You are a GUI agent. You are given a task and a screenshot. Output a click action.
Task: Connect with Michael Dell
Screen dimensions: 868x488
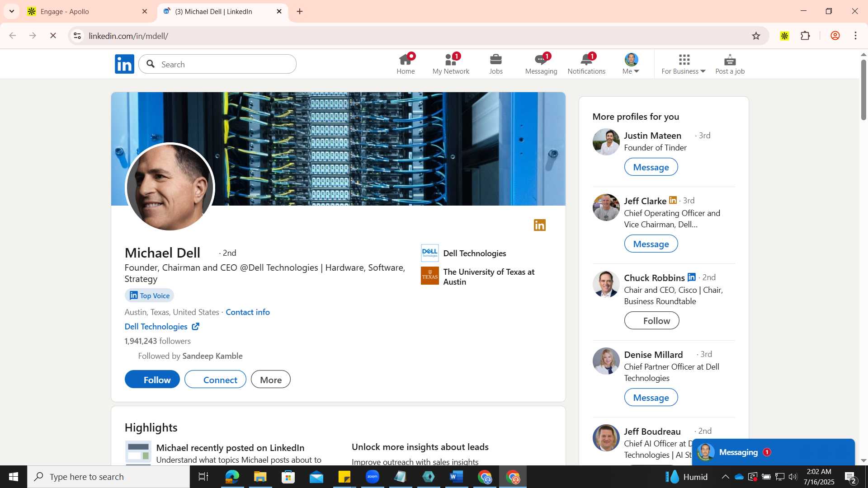click(215, 380)
